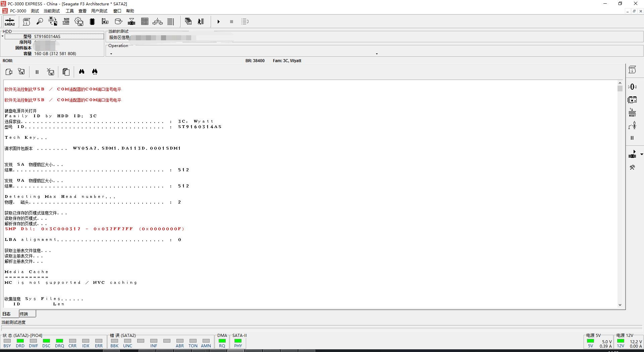Open binary info scroll in right sidebar

tap(632, 70)
